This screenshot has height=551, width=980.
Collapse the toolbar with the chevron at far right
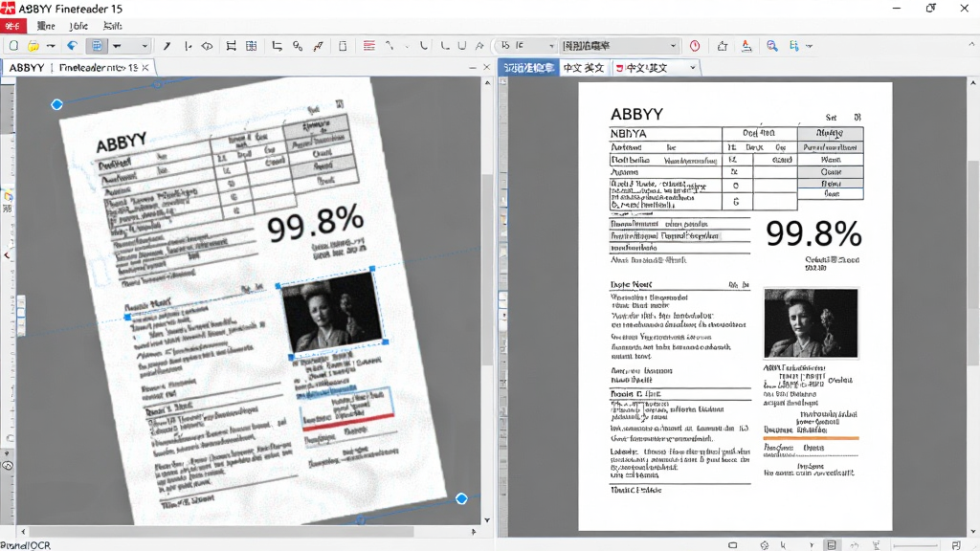(971, 45)
